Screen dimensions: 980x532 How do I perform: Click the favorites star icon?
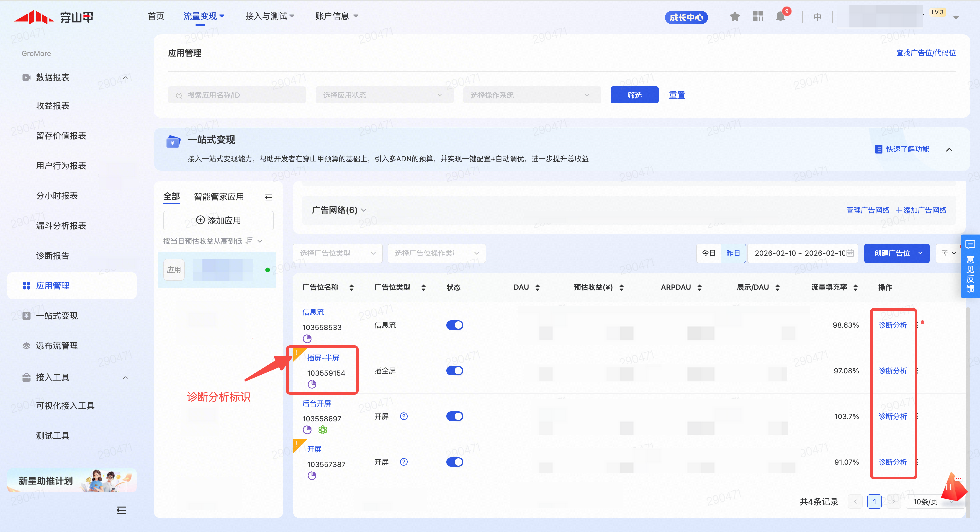pos(735,16)
